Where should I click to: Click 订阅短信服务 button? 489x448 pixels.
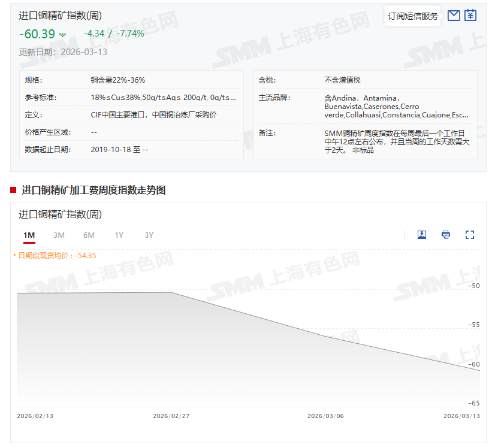tap(413, 16)
